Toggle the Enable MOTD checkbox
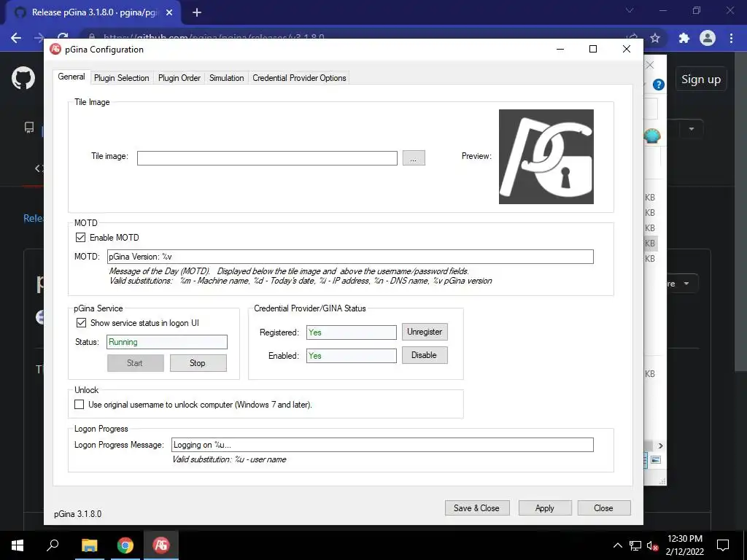The height and width of the screenshot is (560, 747). [x=80, y=237]
